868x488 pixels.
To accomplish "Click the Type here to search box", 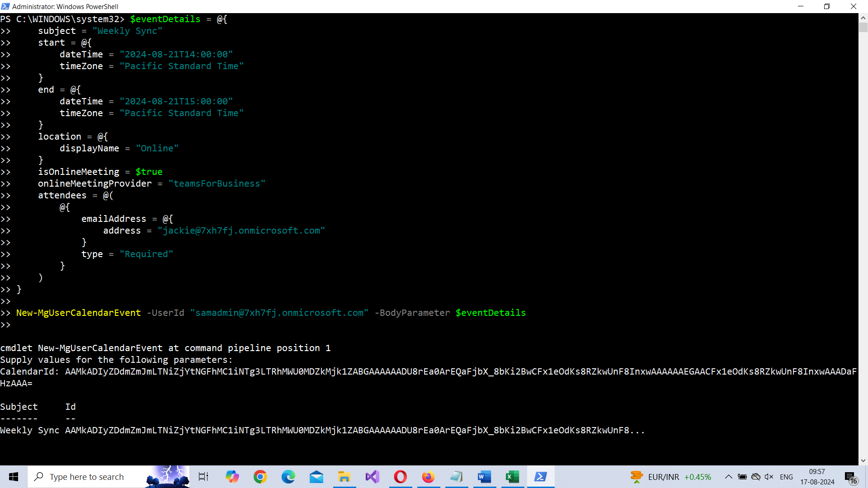I will (87, 477).
